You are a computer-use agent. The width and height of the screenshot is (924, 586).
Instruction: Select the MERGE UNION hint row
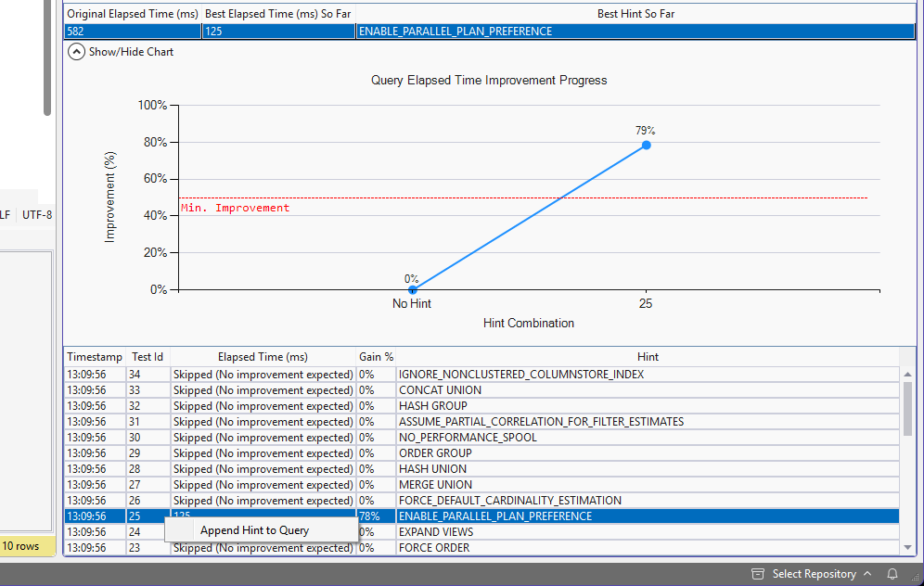(481, 485)
